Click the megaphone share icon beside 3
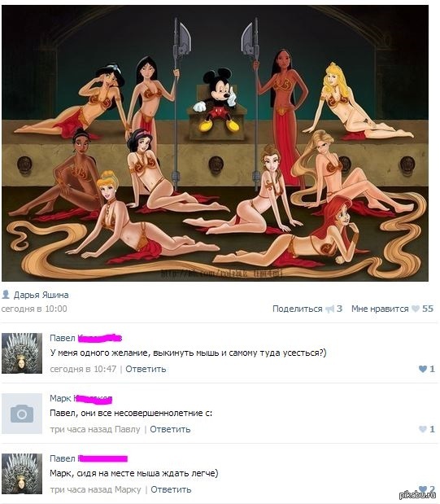 330,309
